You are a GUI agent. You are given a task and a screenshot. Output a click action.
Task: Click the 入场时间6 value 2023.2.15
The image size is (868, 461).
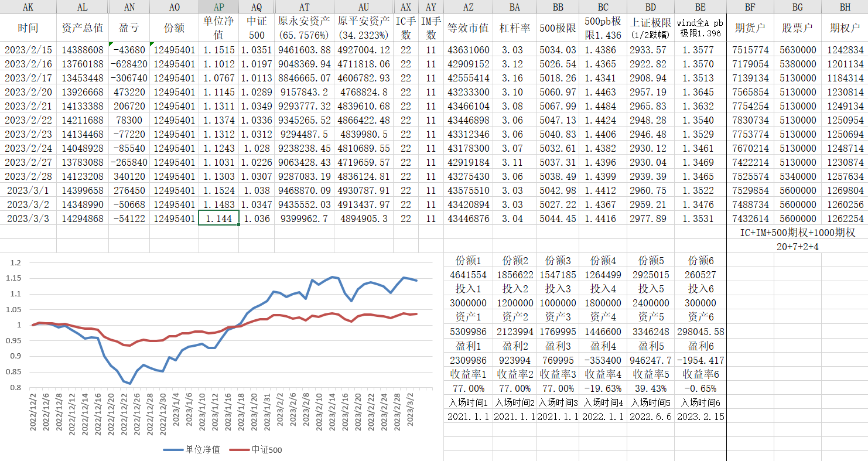700,416
